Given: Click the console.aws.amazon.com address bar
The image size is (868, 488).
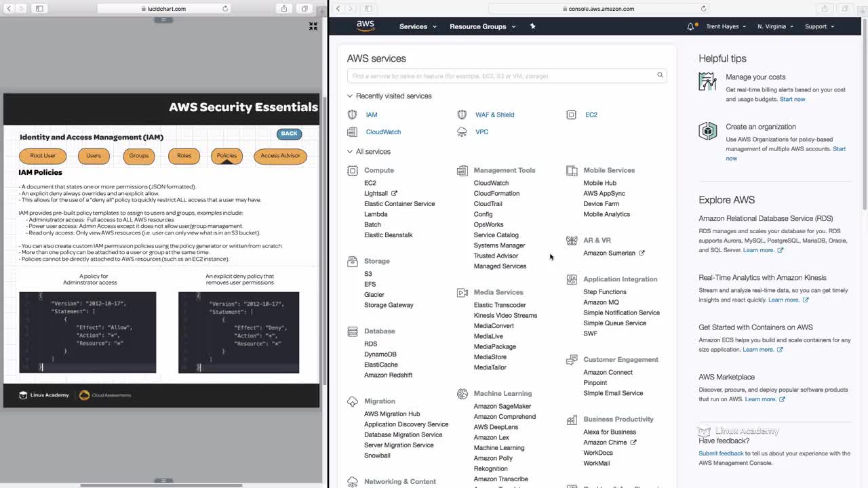Looking at the screenshot, I should coord(598,9).
